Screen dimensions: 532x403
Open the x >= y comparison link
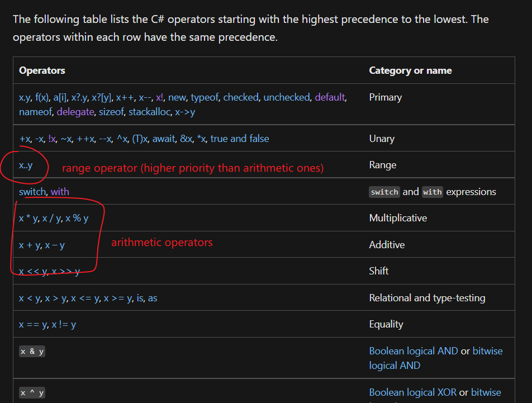pyautogui.click(x=118, y=298)
